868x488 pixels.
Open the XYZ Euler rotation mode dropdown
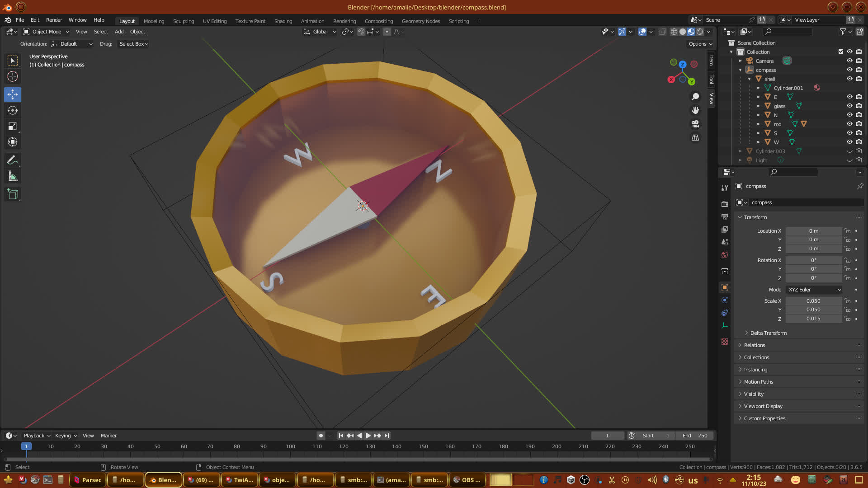814,290
